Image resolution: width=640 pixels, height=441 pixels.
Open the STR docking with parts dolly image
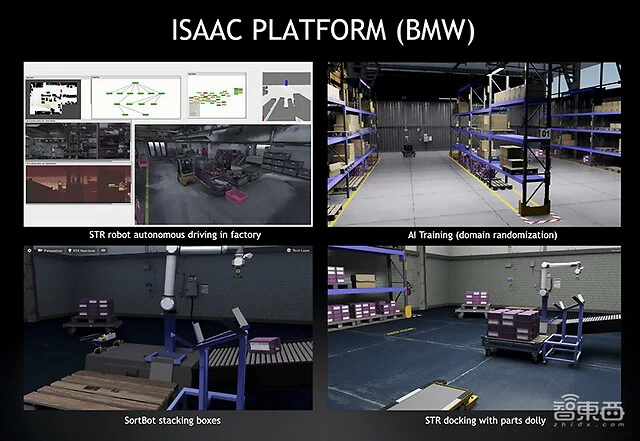tap(474, 327)
